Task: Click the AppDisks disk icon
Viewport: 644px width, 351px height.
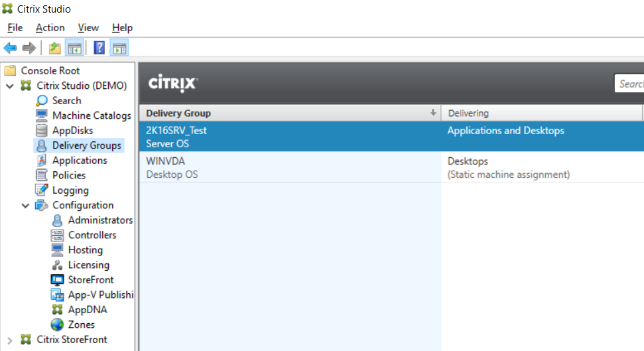Action: pos(42,130)
